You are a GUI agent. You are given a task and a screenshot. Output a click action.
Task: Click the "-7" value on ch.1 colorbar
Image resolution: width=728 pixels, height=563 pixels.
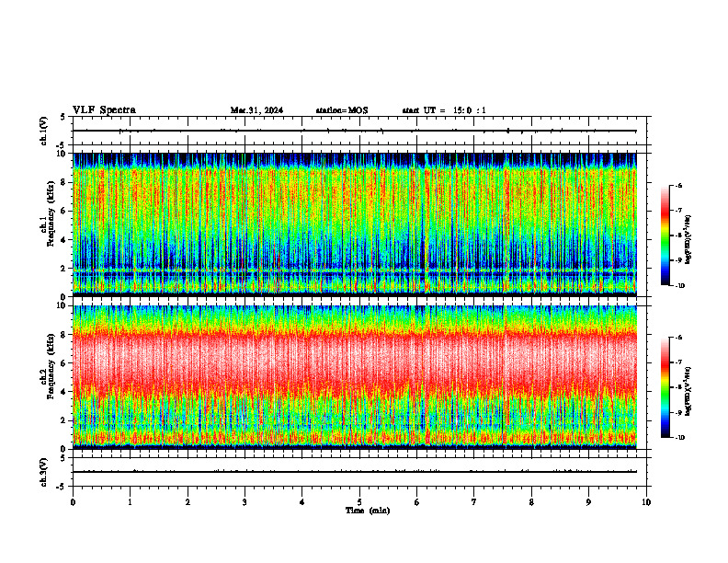click(678, 211)
